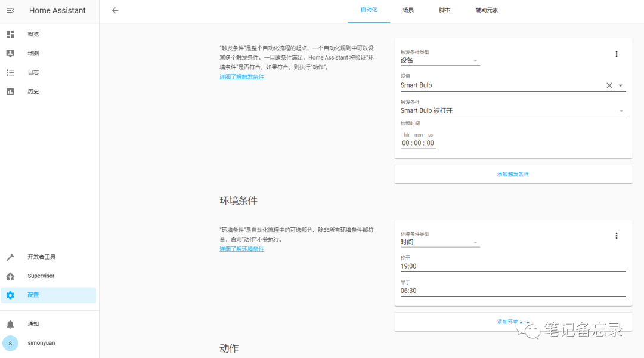Click the 添加环境条件 button

click(513, 322)
